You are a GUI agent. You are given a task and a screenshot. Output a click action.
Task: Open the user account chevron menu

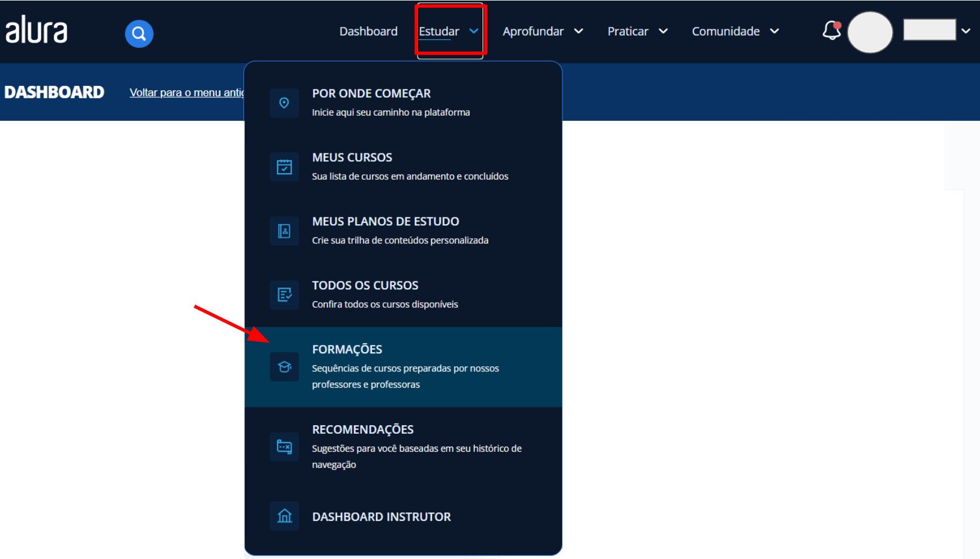tap(965, 31)
